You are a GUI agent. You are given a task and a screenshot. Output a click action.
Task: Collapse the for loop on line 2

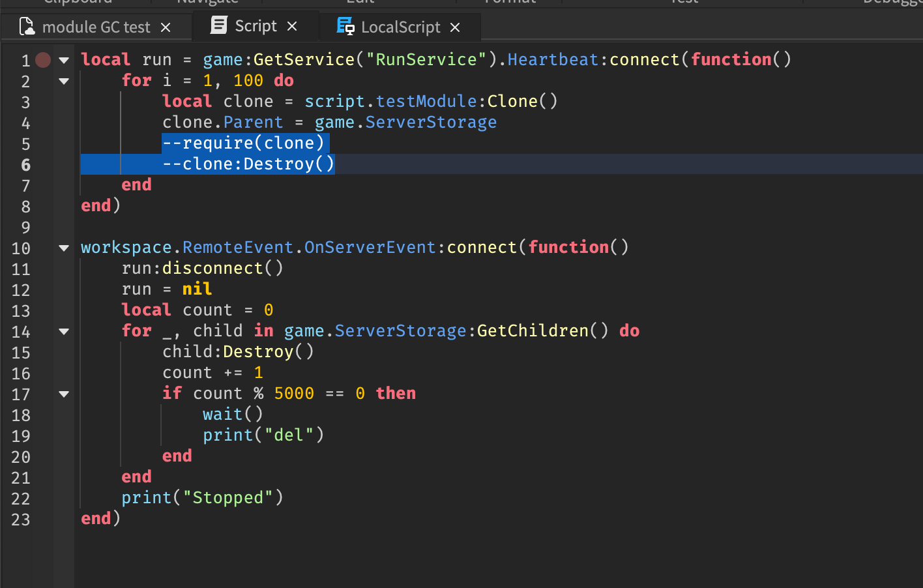pos(63,81)
